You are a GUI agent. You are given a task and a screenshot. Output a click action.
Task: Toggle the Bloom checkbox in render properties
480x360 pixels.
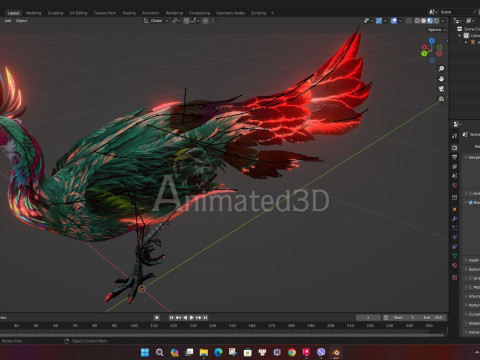(471, 202)
